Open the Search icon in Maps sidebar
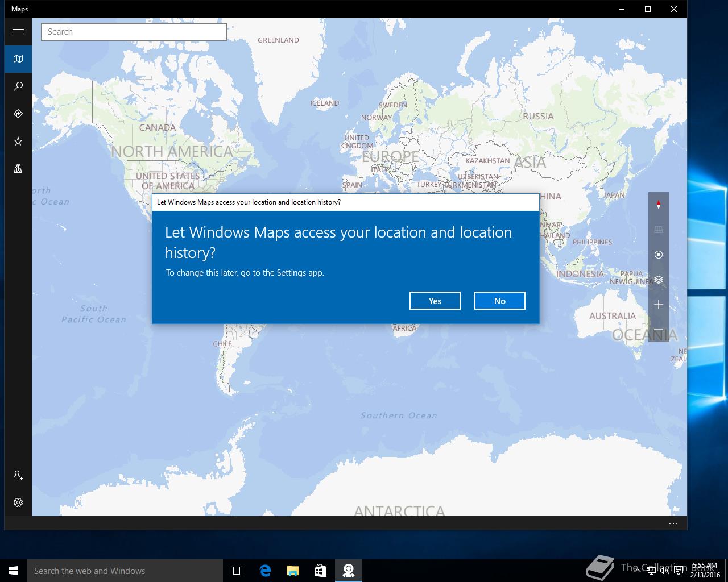The height and width of the screenshot is (582, 728). (18, 86)
